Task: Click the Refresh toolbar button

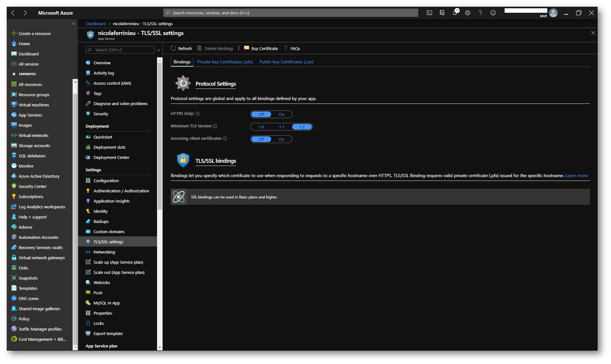Action: [x=181, y=48]
